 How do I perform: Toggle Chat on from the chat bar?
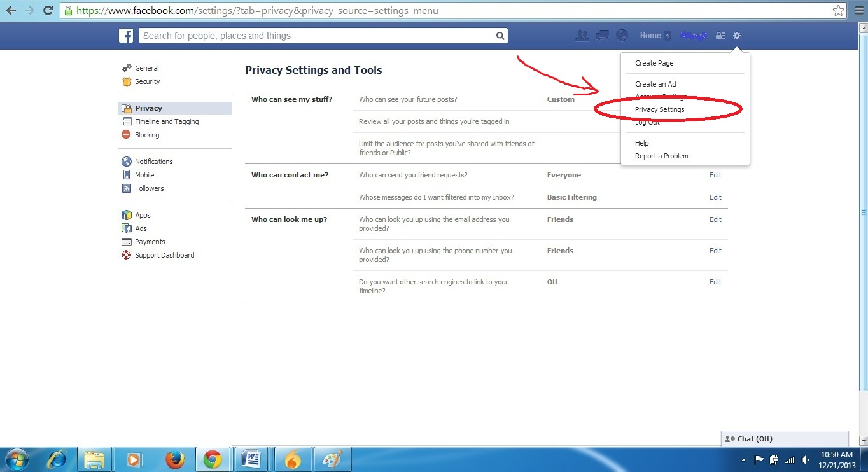751,438
